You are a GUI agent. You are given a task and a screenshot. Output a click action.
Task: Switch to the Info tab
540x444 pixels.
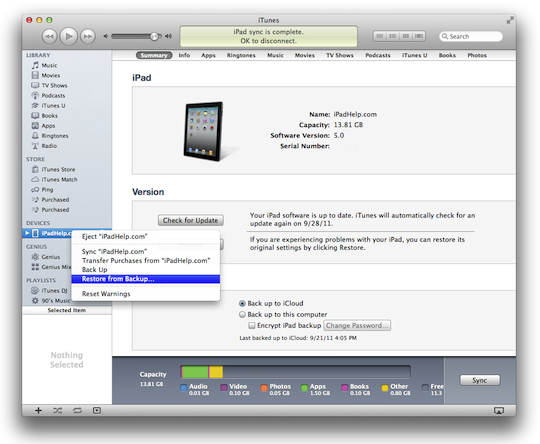184,55
